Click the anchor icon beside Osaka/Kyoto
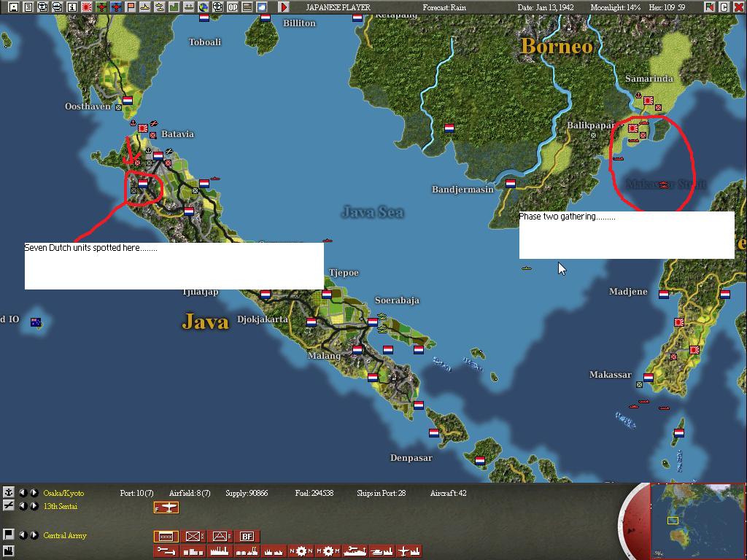747x560 pixels. click(x=9, y=493)
